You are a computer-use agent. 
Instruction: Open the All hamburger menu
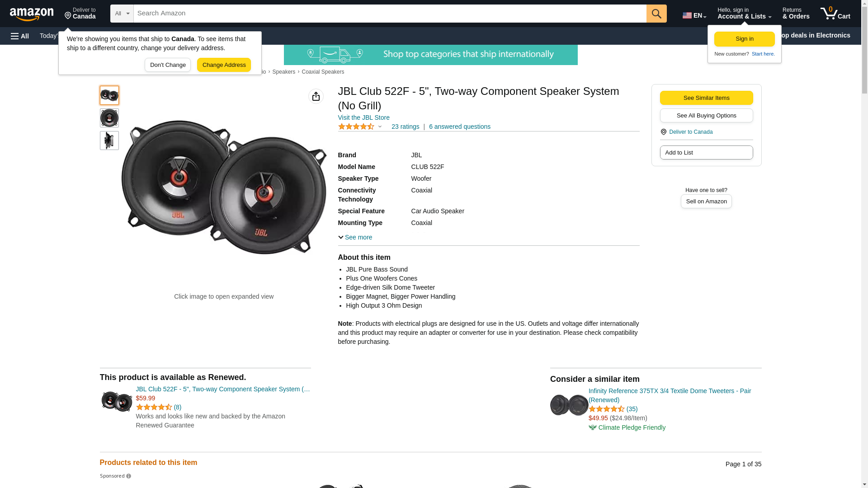[x=20, y=36]
